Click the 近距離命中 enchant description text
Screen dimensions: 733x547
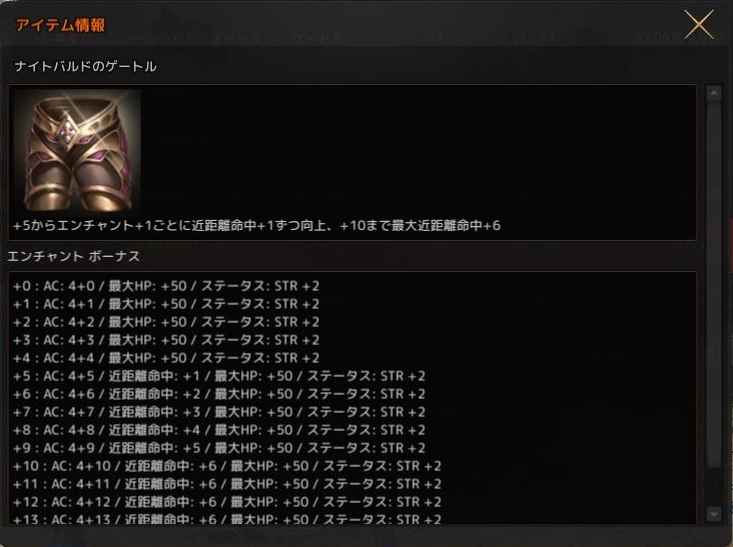click(x=257, y=225)
